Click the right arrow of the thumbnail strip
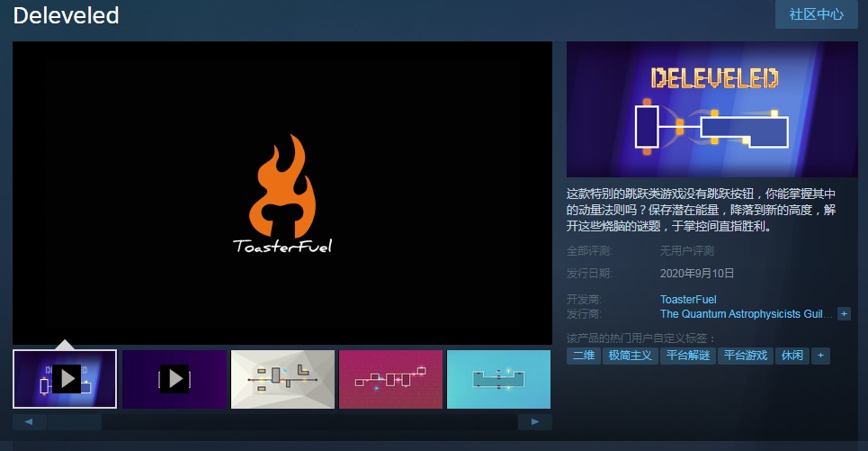 (535, 421)
